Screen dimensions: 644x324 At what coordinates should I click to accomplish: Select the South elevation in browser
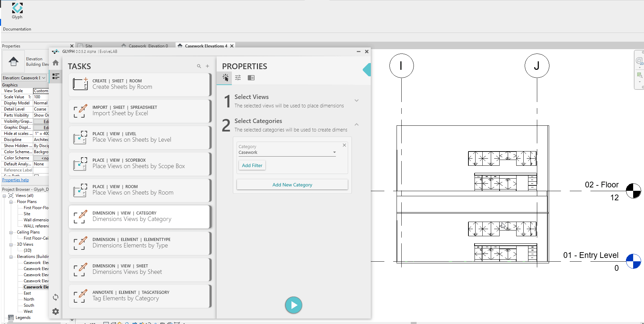point(29,305)
